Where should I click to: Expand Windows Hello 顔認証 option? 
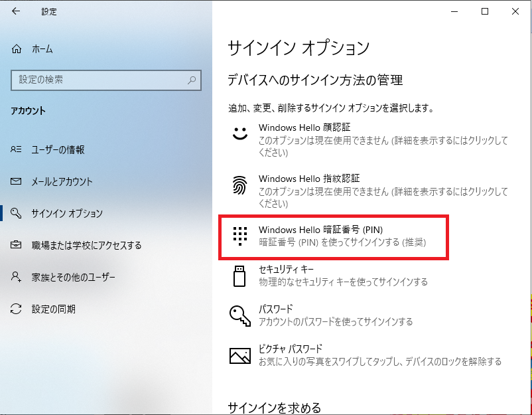(370, 139)
